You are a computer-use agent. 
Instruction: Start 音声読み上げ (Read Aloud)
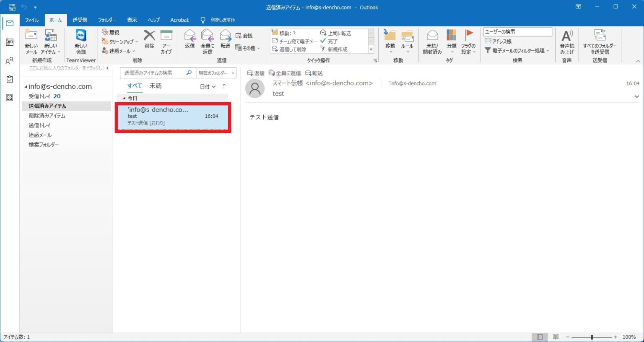(x=567, y=41)
